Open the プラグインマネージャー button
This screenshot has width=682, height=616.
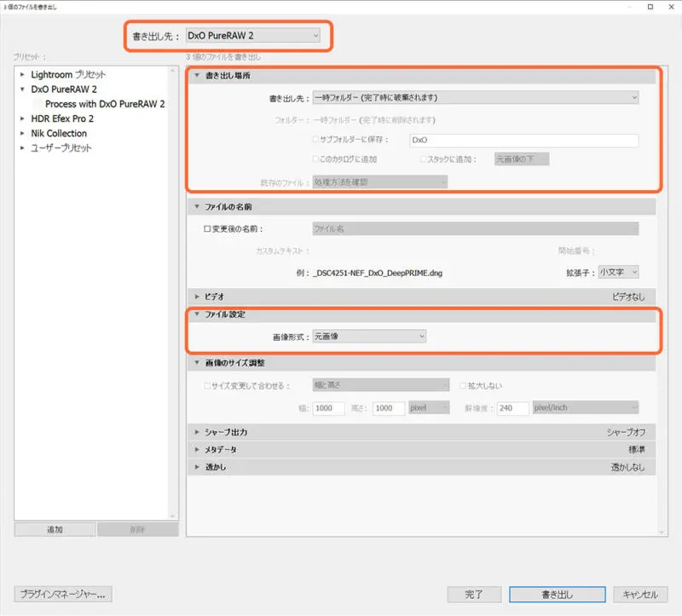[x=63, y=594]
